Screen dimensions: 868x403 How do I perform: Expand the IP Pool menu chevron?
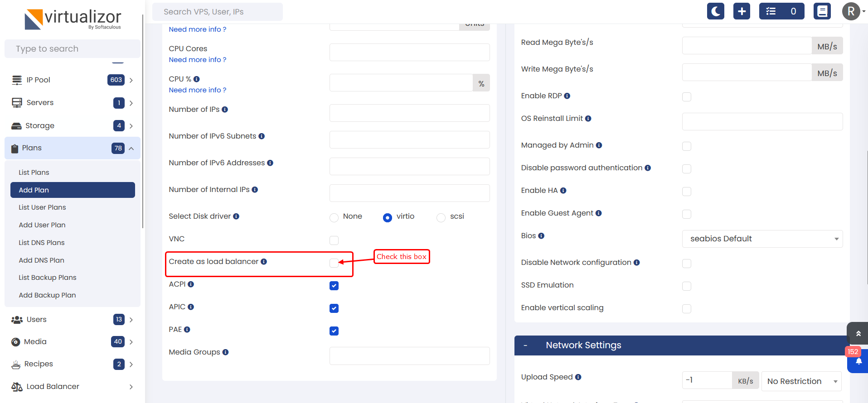click(131, 80)
